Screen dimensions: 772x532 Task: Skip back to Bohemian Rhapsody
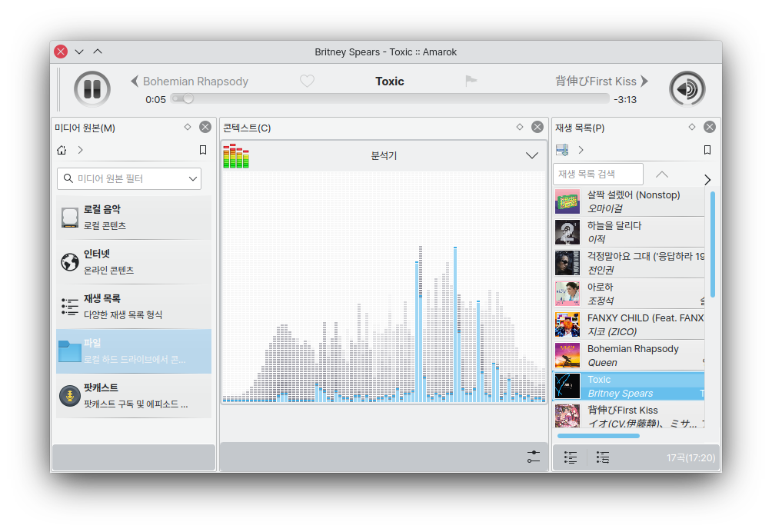click(x=190, y=81)
